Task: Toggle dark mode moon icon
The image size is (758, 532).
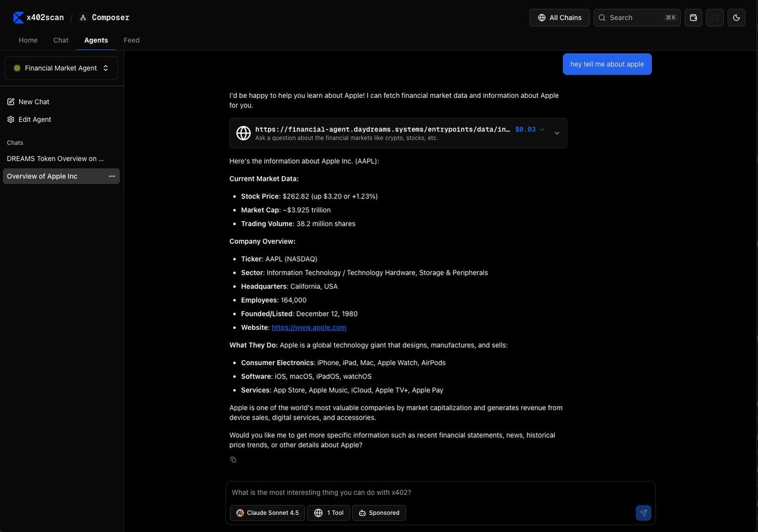Action: pyautogui.click(x=737, y=18)
